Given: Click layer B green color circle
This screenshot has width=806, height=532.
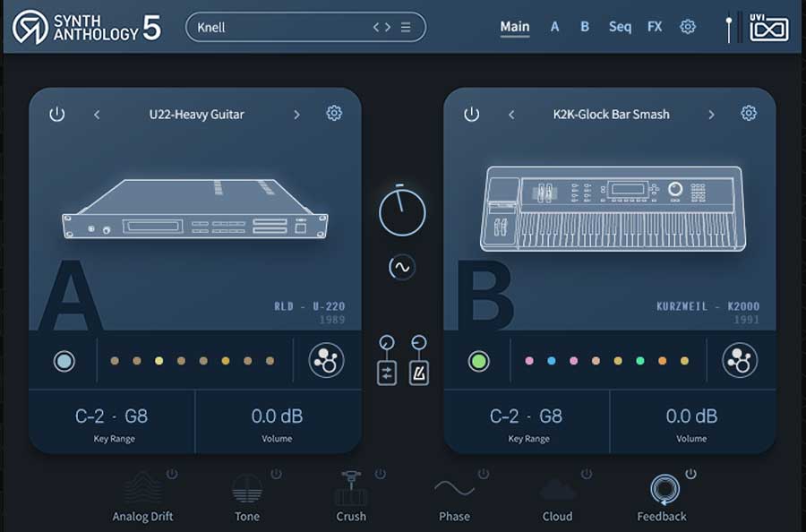Looking at the screenshot, I should (x=478, y=361).
